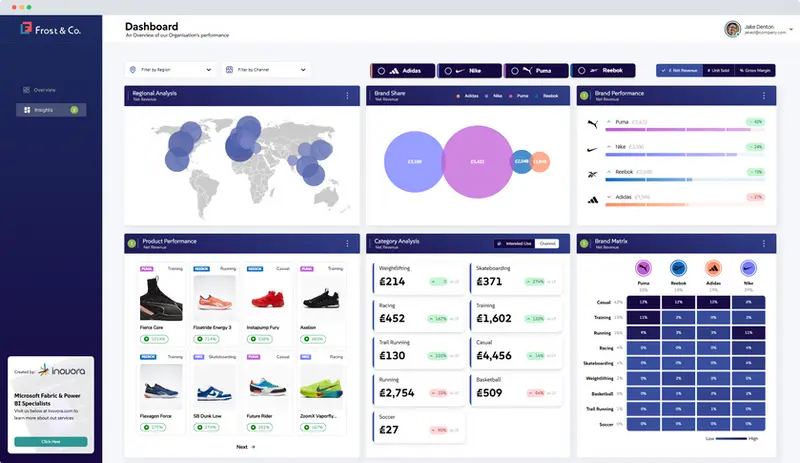
Task: Click the Puma logo in Brand Performance
Action: click(592, 124)
